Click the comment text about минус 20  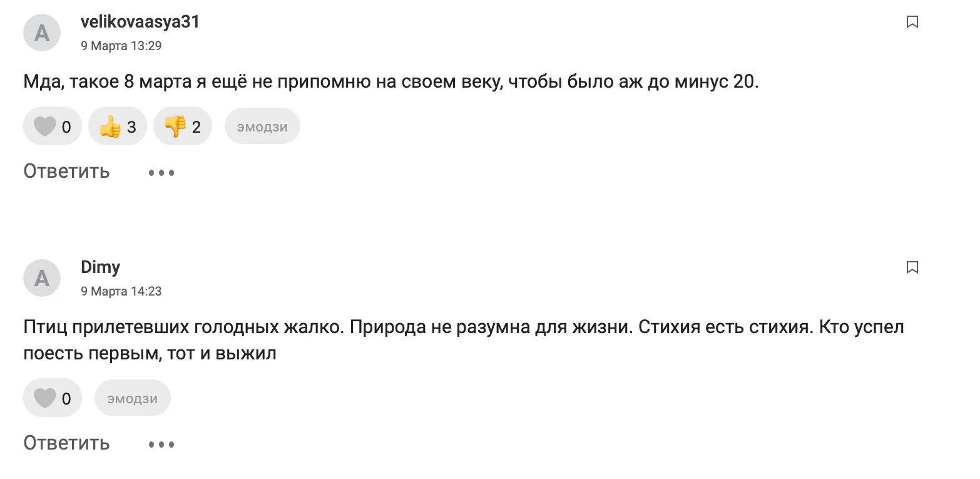[390, 82]
